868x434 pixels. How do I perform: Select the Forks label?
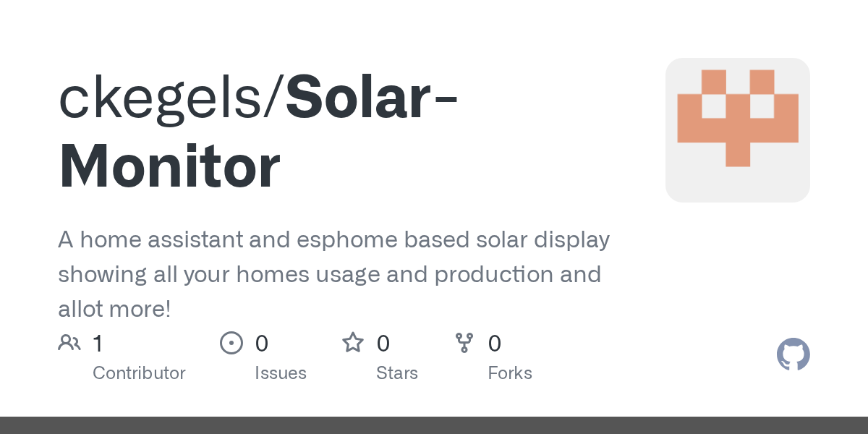point(510,373)
